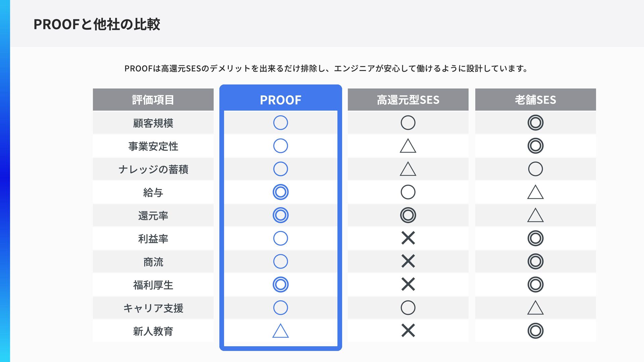Click the 老舗SES double circle for 顧客規模
The width and height of the screenshot is (644, 362).
coord(535,123)
